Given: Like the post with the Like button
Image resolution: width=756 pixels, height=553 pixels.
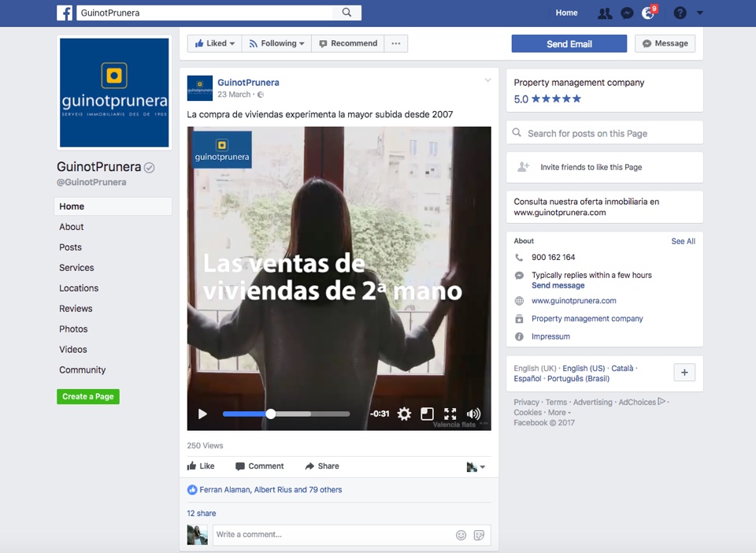Looking at the screenshot, I should (x=201, y=466).
